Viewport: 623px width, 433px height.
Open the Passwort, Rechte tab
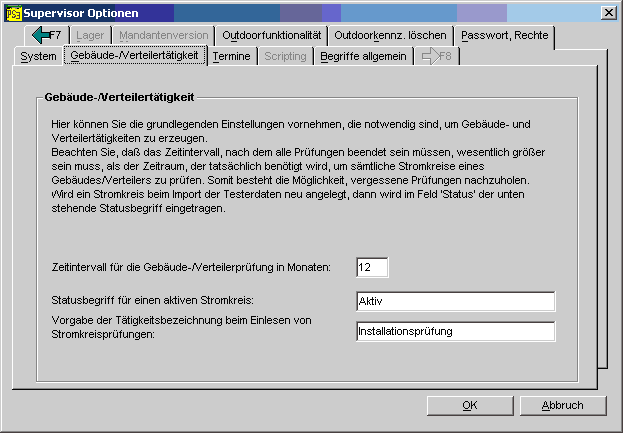[x=505, y=35]
